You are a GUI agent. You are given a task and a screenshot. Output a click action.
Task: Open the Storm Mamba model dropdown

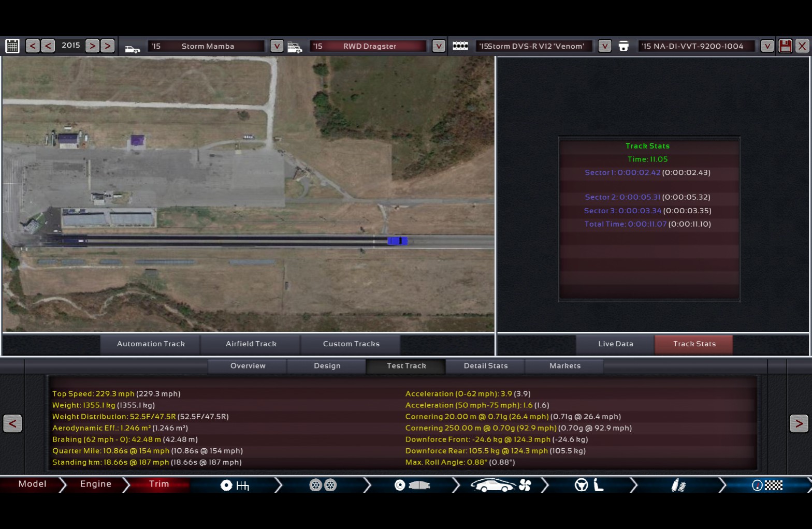pos(277,46)
